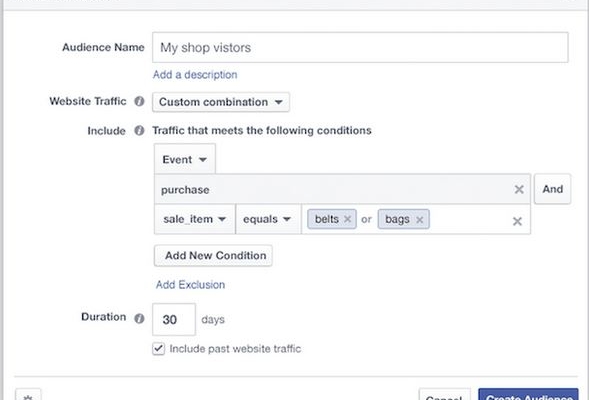Screen dimensions: 589x400
Task: Expand the Event dropdown
Action: [185, 159]
